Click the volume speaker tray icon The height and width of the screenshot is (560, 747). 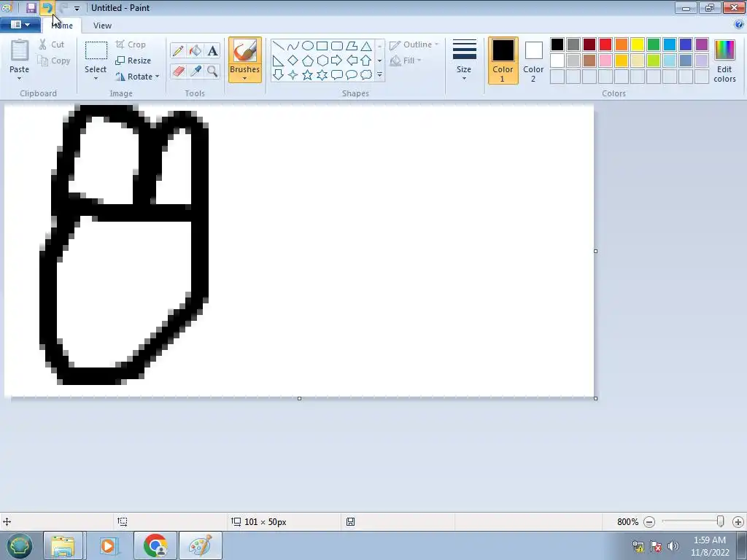[673, 545]
